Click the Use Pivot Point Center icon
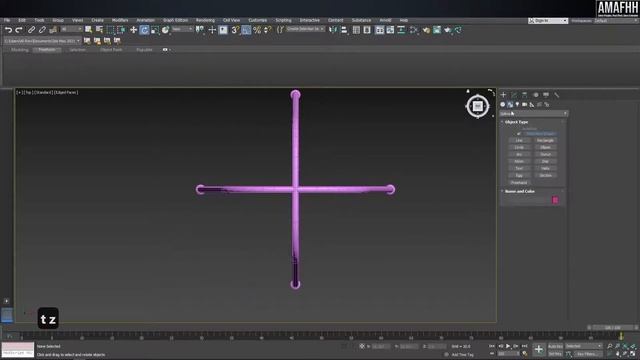640x360 pixels. click(x=200, y=30)
